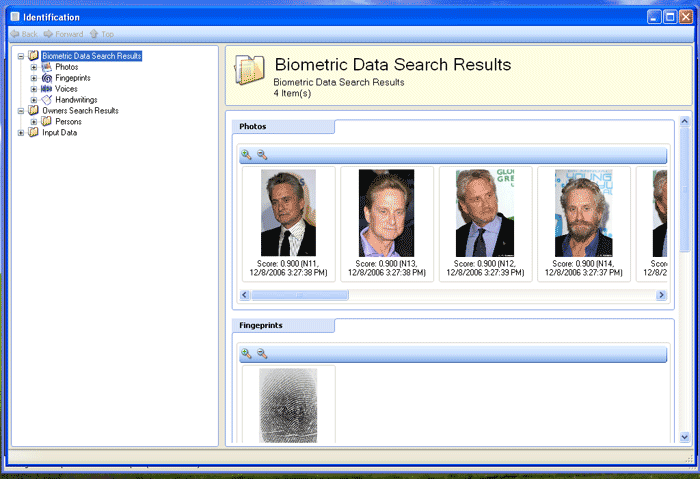Click the large folder icon in header
The width and height of the screenshot is (700, 479).
pyautogui.click(x=249, y=70)
